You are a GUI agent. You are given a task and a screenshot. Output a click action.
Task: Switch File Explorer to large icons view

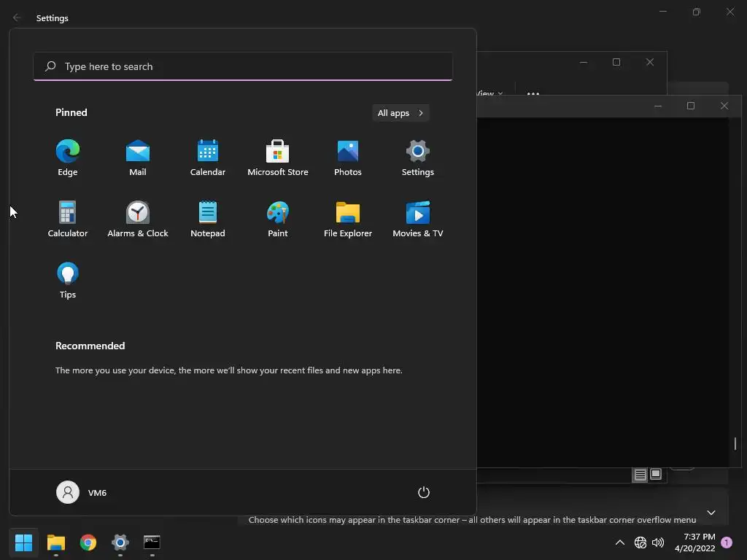point(656,474)
